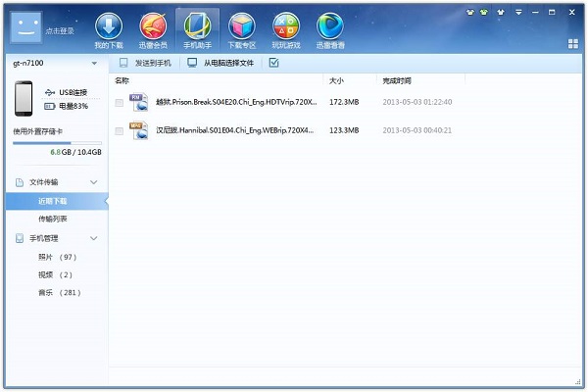This screenshot has width=588, height=392.
Task: Click 使用外置存储卡 storage label
Action: click(x=37, y=131)
